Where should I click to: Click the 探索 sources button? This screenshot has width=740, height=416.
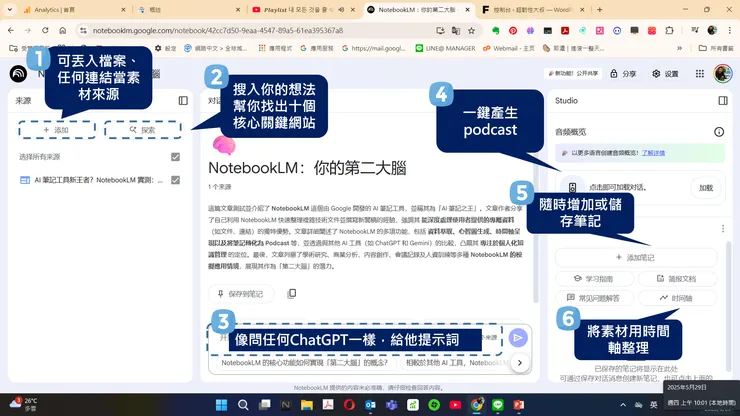pyautogui.click(x=143, y=130)
